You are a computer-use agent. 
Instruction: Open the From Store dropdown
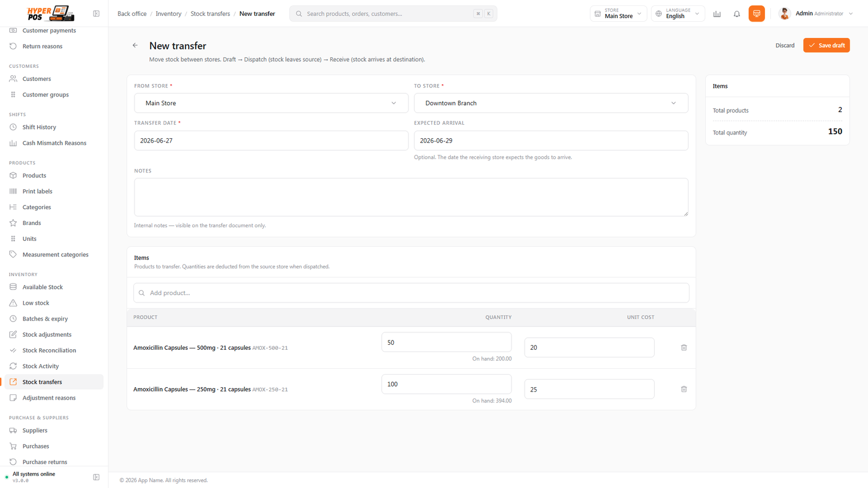point(271,103)
